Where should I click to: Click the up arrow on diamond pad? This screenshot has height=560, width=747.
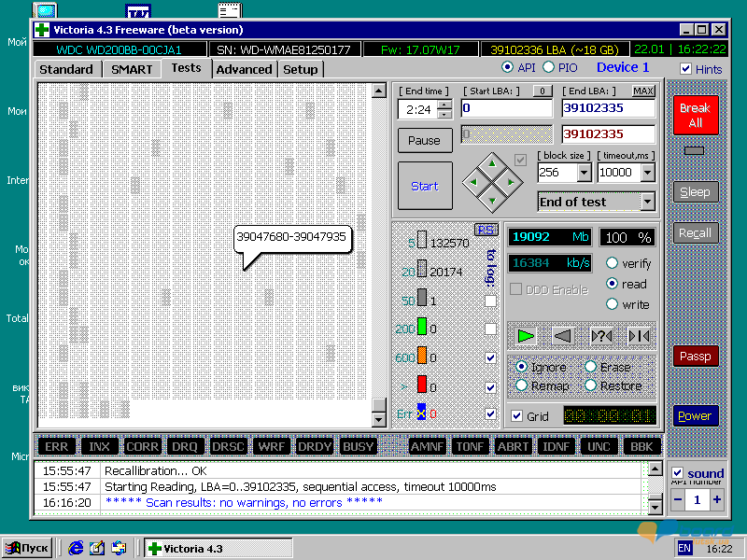[x=492, y=163]
